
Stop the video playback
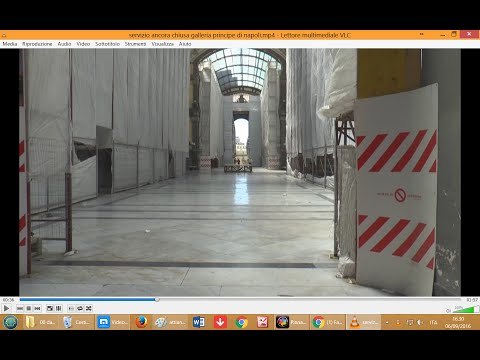[29, 309]
